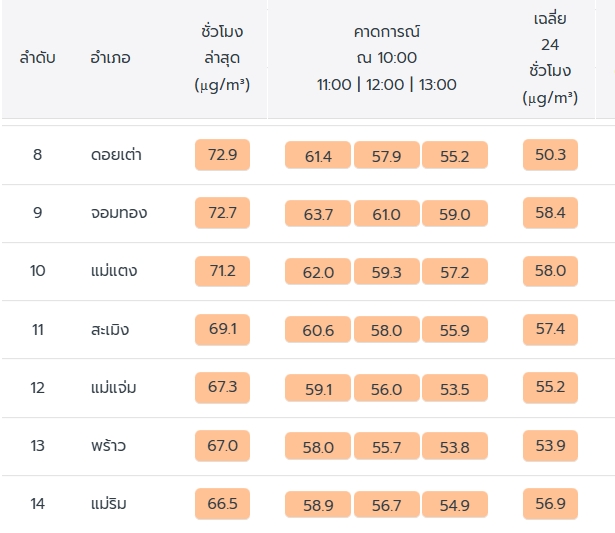Image resolution: width=615 pixels, height=533 pixels.
Task: Click the เฉลี่ย 24 ชั่วโมง header
Action: pos(550,58)
